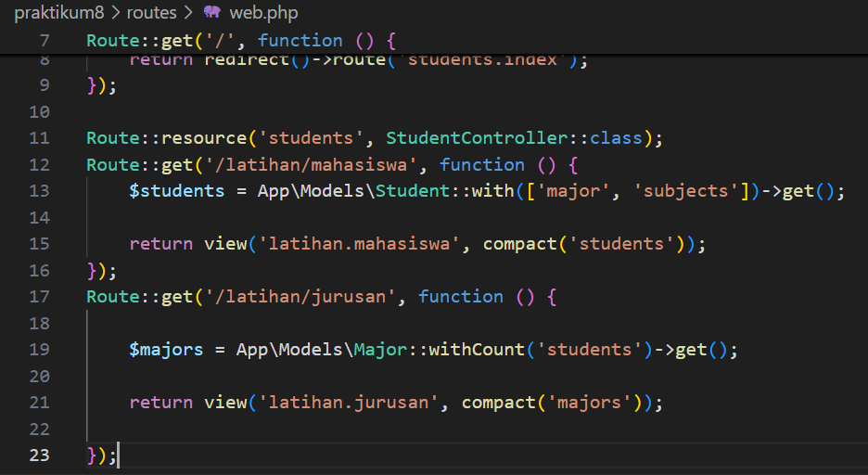Click line number 21 in the gutter
868x475 pixels.
pyautogui.click(x=39, y=403)
